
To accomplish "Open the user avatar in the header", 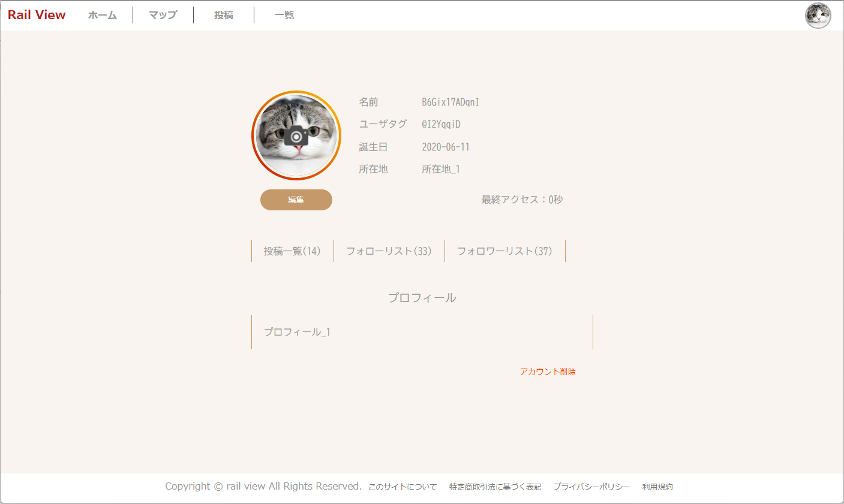I will [818, 16].
